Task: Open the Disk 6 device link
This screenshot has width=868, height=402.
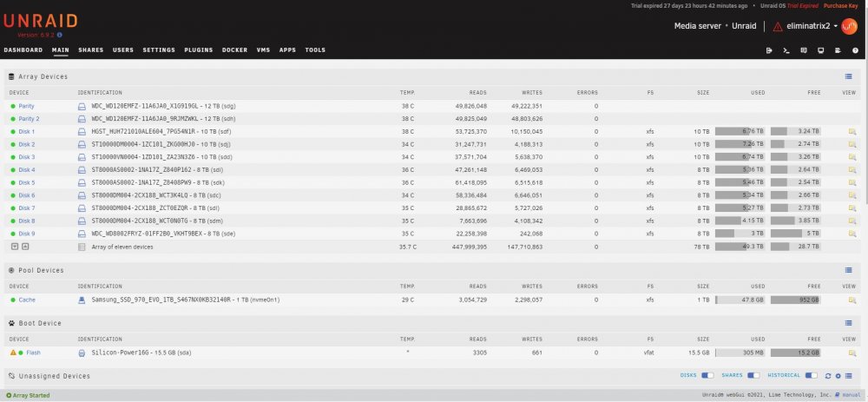Action: pos(27,195)
